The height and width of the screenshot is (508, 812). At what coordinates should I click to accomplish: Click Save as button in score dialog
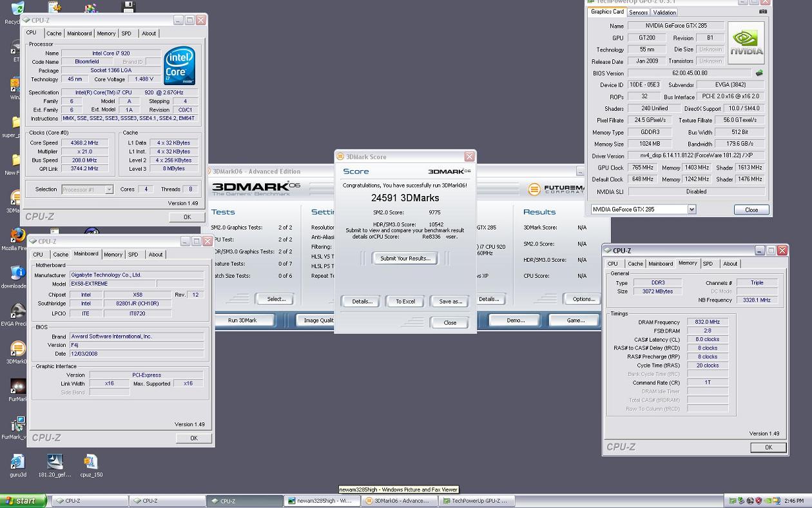450,302
